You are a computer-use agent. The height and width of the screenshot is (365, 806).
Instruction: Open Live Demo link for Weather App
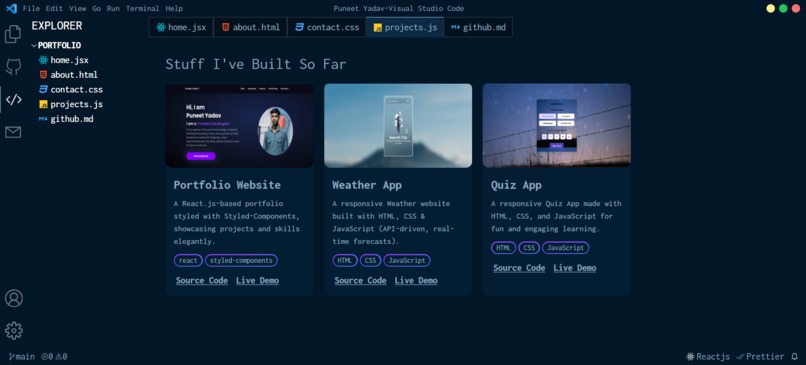tap(416, 281)
